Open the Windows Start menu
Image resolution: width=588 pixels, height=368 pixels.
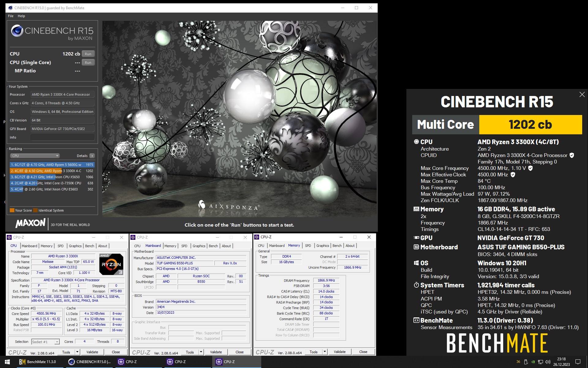click(x=7, y=362)
